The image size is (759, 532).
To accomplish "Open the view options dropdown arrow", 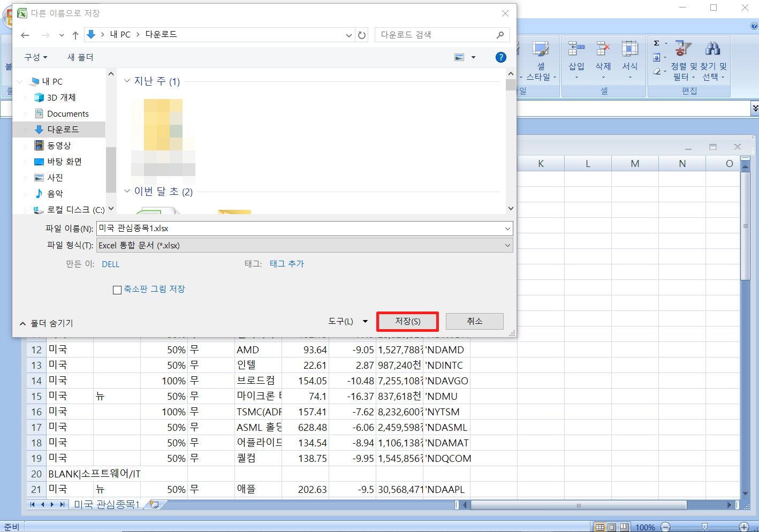I will pyautogui.click(x=473, y=57).
